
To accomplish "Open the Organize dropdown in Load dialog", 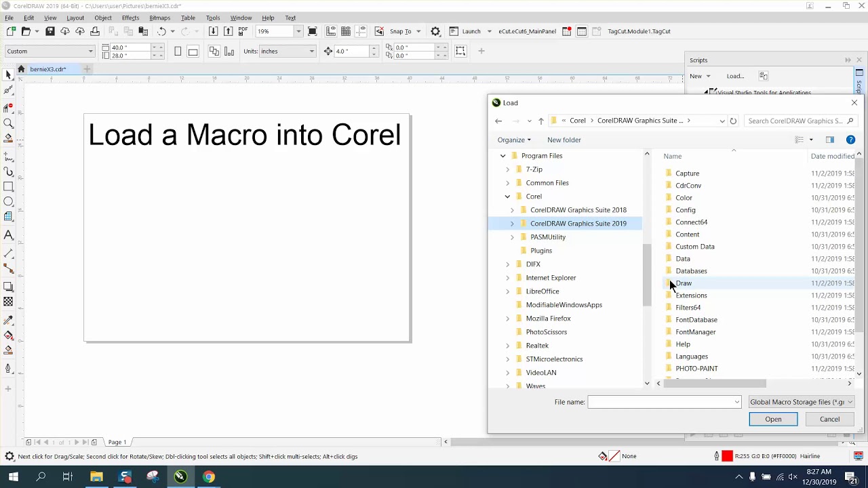I will [514, 140].
